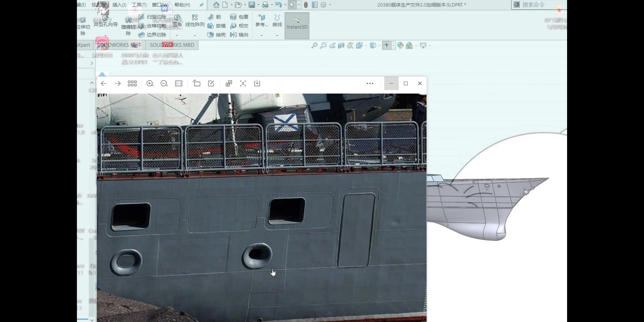Select the 圆角 fillet tool
Screen dimensions: 644x322
177,21
